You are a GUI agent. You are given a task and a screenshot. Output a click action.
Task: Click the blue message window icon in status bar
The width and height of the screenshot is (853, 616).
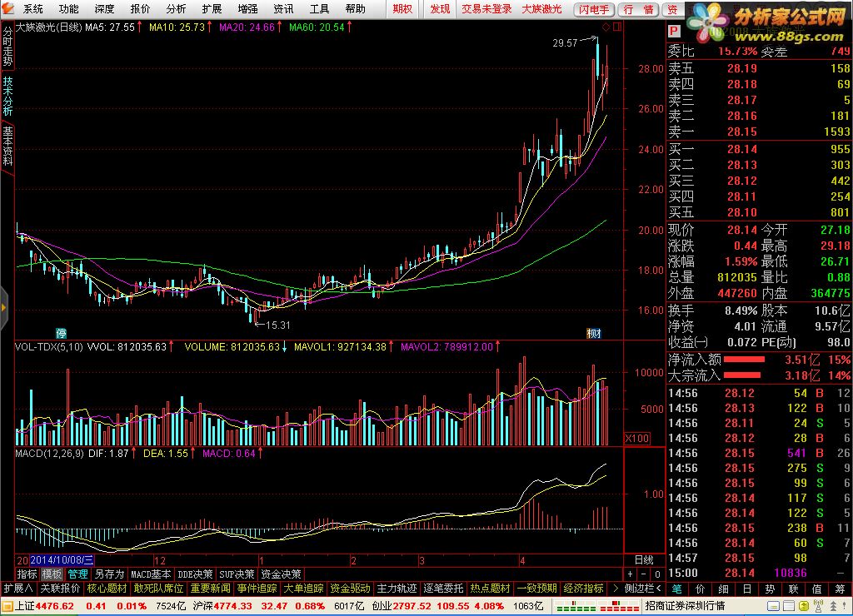pos(773,606)
